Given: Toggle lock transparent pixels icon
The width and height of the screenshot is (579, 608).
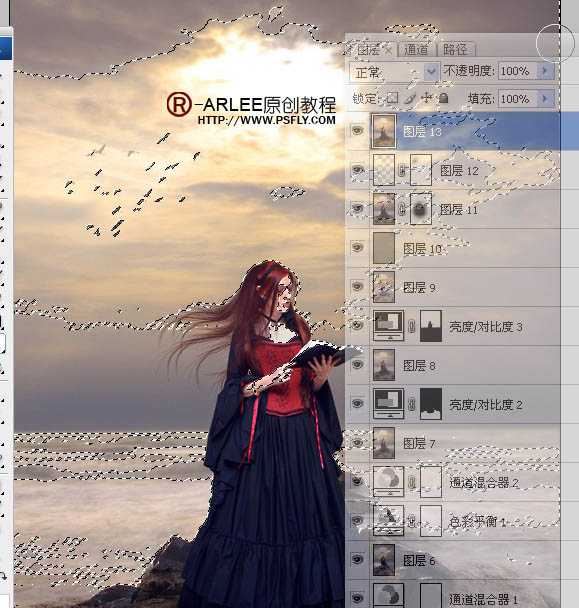Looking at the screenshot, I should [x=392, y=98].
